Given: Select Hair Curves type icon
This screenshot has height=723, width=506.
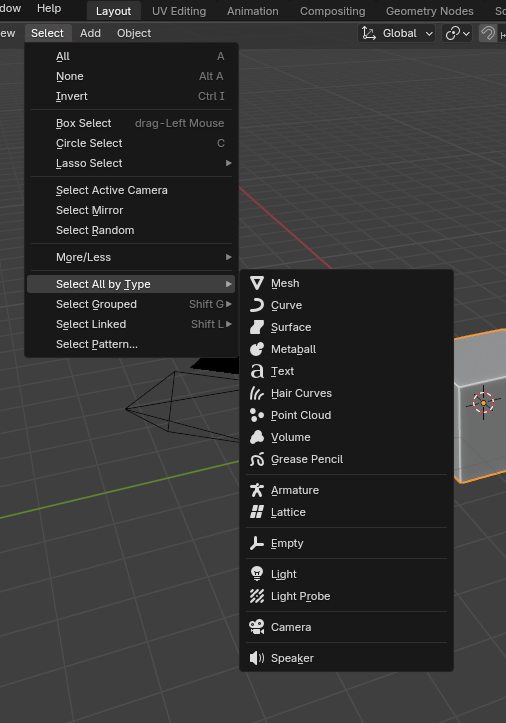Looking at the screenshot, I should pyautogui.click(x=257, y=393).
